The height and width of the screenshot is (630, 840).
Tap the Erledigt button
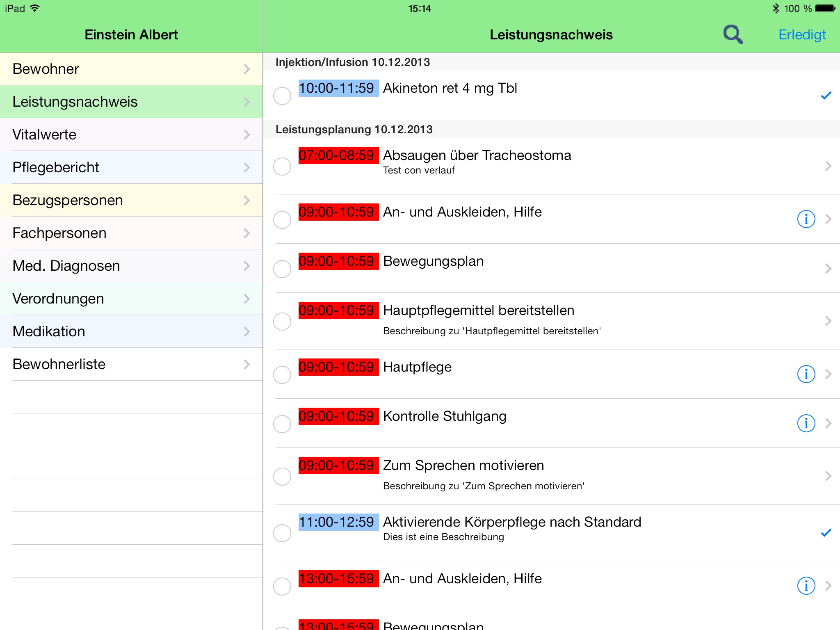[x=802, y=35]
